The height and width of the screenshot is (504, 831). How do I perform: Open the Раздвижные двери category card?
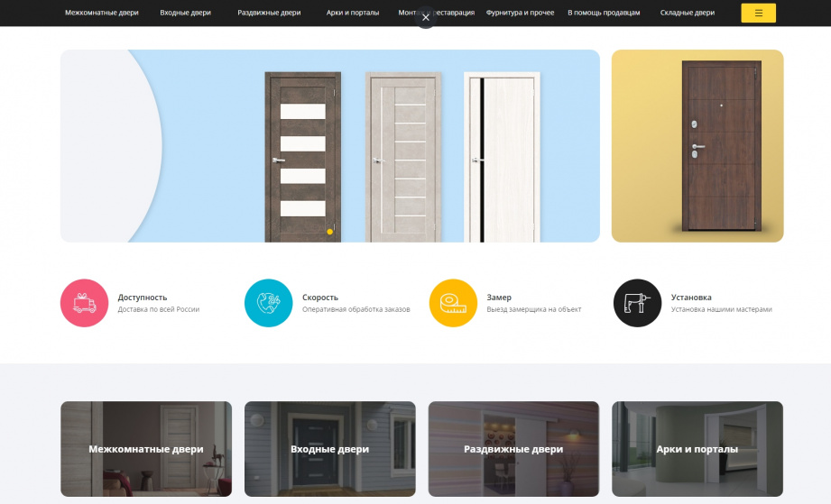(513, 449)
